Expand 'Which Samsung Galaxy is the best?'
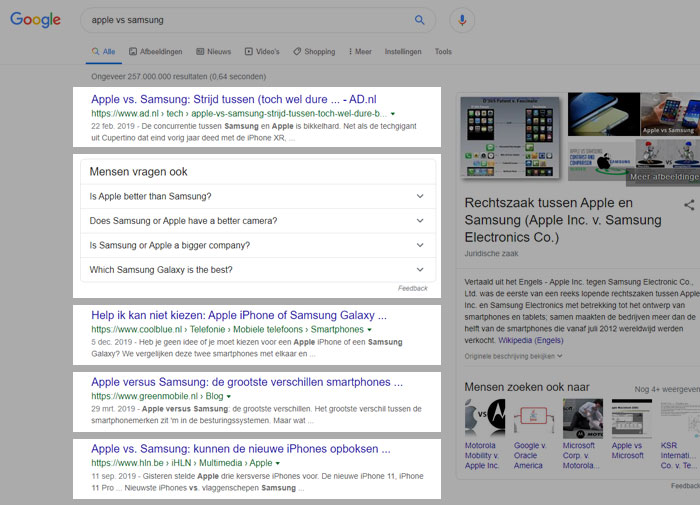Screen dimensions: 700x505 (x=258, y=270)
